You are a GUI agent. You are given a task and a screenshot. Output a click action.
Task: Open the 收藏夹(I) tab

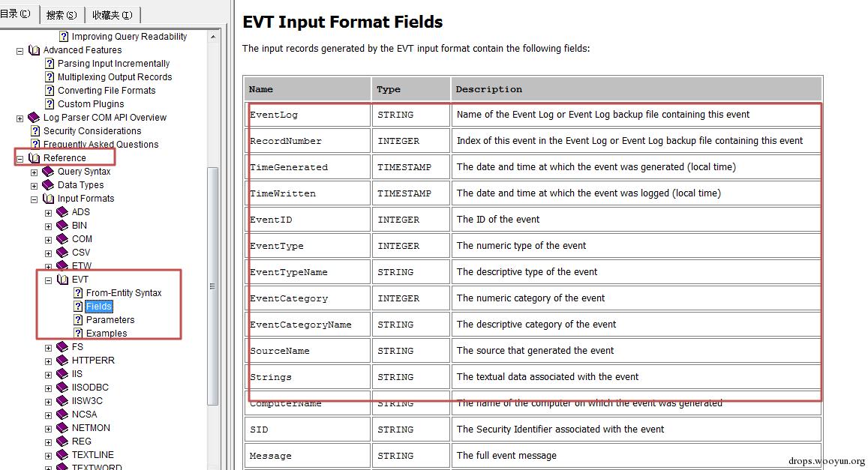pyautogui.click(x=113, y=15)
